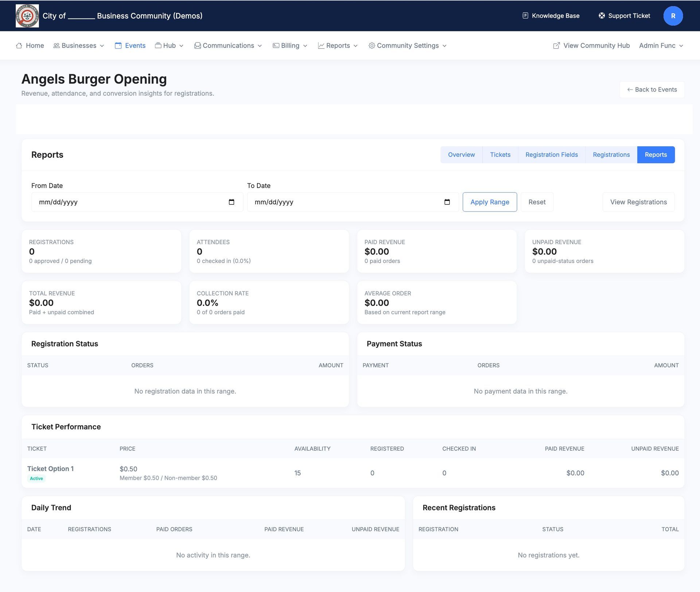
Task: Open the Admin Func dropdown
Action: point(660,46)
